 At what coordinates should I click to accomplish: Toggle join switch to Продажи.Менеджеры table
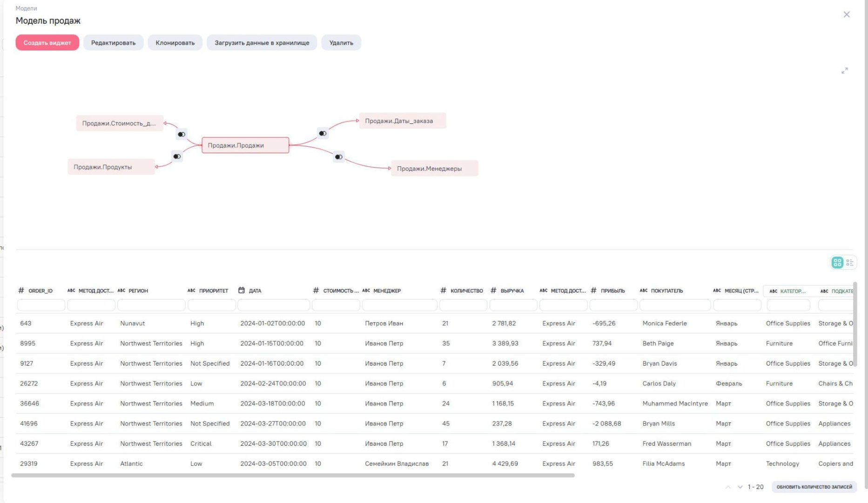pyautogui.click(x=339, y=157)
